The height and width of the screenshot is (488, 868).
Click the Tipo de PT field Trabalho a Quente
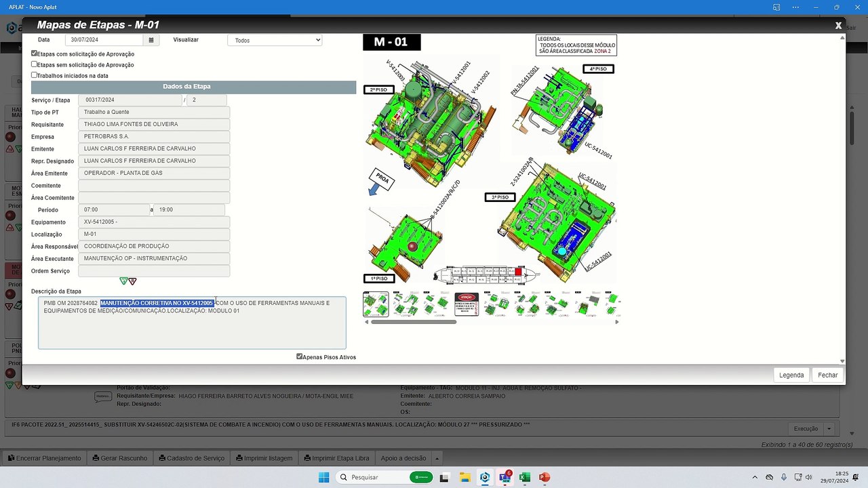[154, 112]
